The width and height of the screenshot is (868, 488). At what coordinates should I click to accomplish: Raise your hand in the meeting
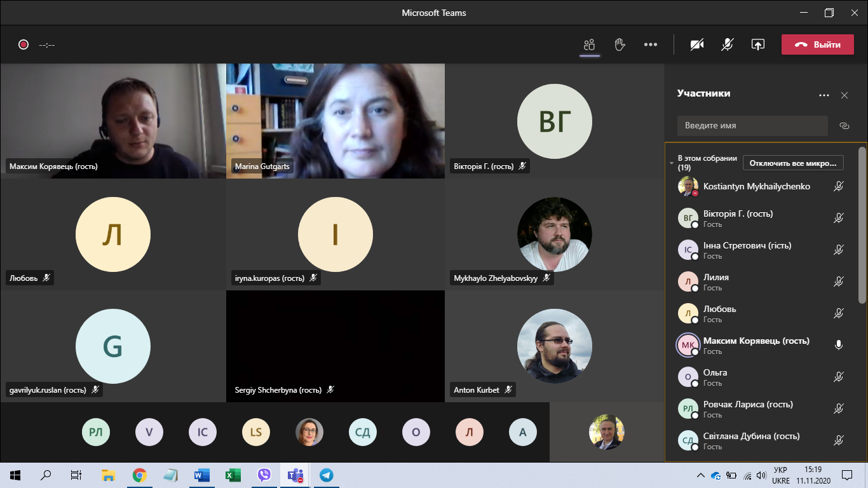[x=620, y=44]
